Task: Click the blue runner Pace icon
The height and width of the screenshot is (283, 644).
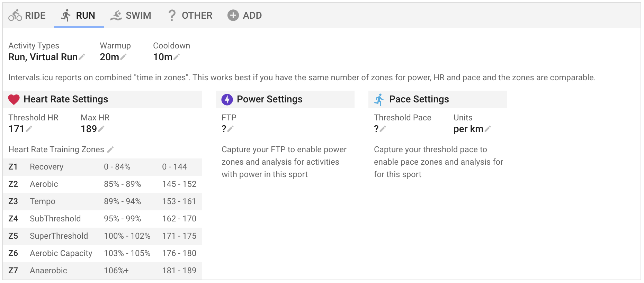Action: tap(379, 100)
